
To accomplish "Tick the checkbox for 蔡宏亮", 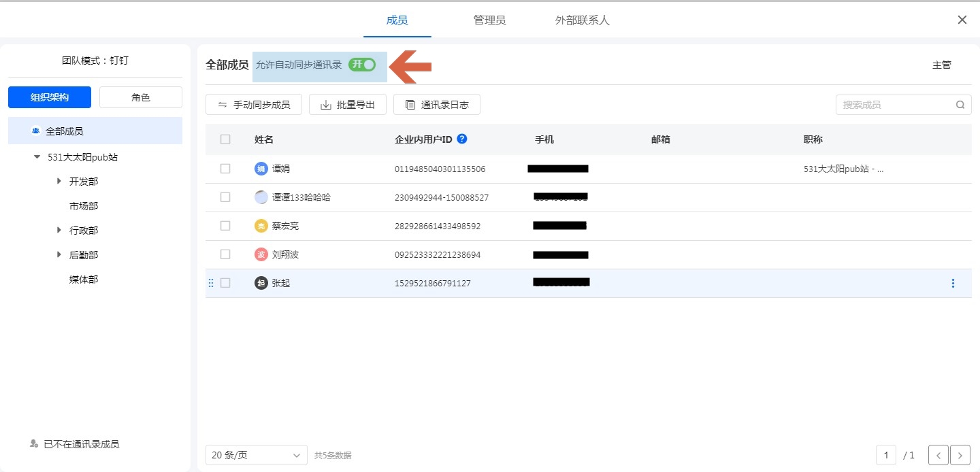I will 225,226.
